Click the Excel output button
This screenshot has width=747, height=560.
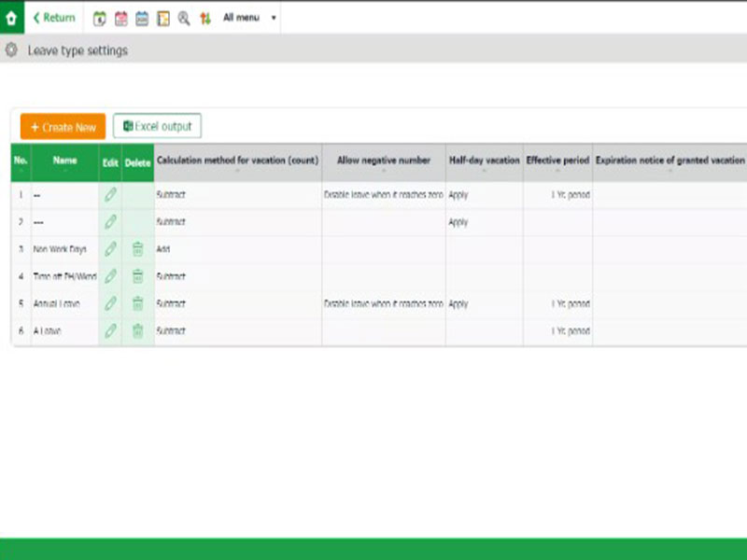(x=157, y=126)
